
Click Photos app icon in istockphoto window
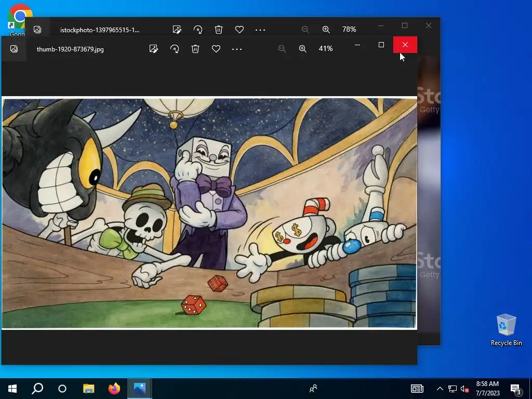(x=37, y=30)
